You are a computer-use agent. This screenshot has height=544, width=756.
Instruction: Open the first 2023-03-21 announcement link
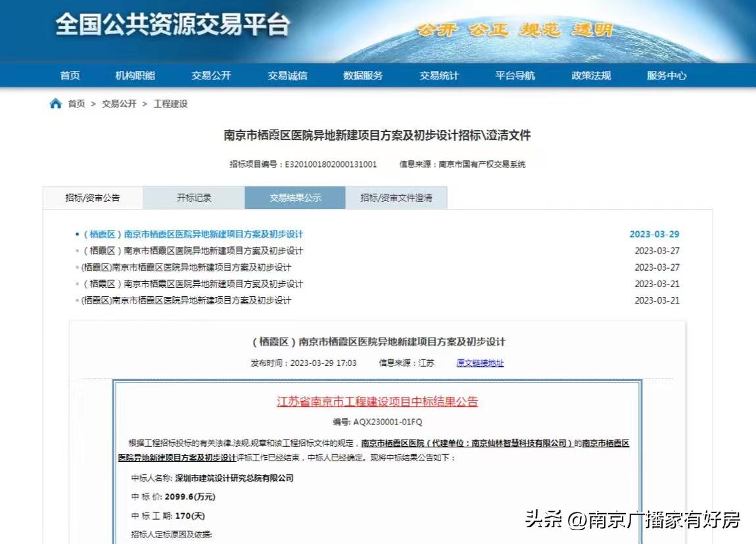click(197, 284)
